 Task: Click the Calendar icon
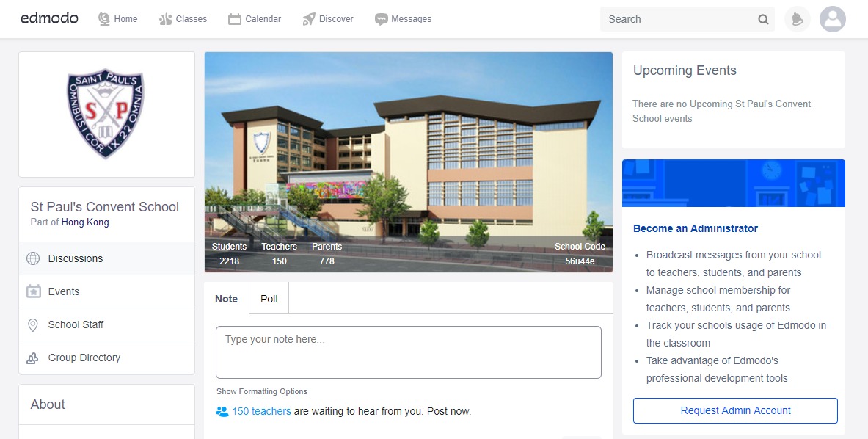235,19
